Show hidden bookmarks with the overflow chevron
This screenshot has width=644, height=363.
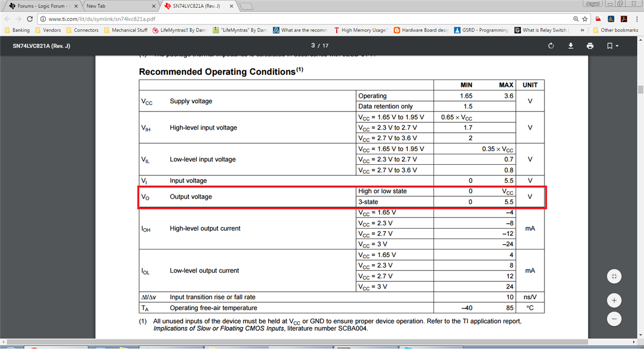(582, 30)
